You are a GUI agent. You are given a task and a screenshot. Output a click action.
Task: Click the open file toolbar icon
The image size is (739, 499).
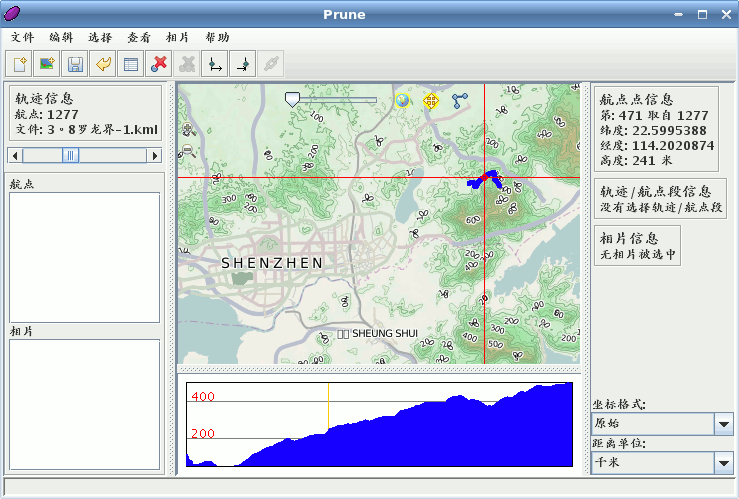(x=19, y=65)
